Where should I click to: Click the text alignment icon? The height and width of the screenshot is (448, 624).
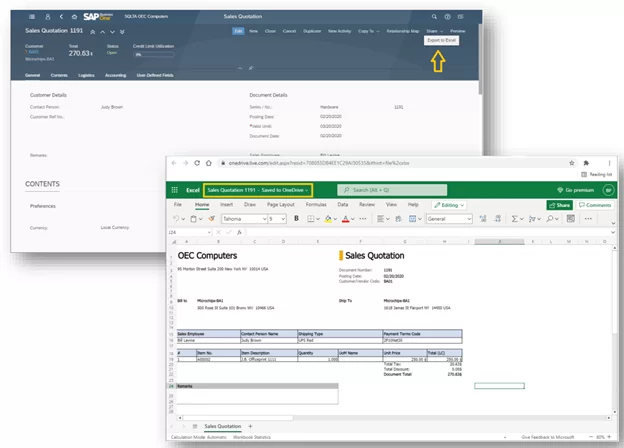click(380, 219)
